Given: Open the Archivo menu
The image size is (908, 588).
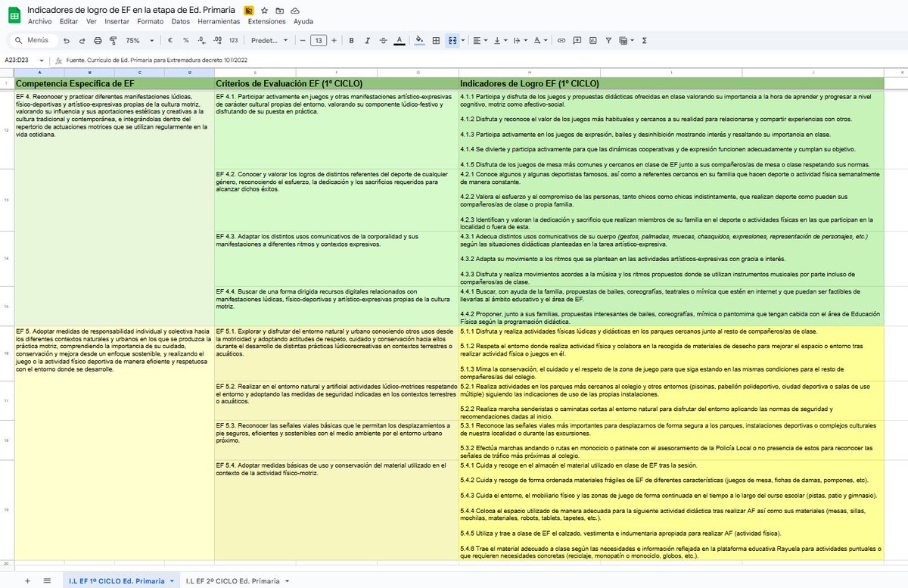Looking at the screenshot, I should coord(40,21).
